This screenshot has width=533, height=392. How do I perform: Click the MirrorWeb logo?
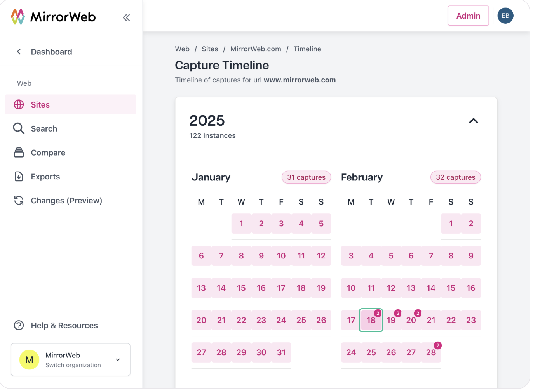coord(53,17)
